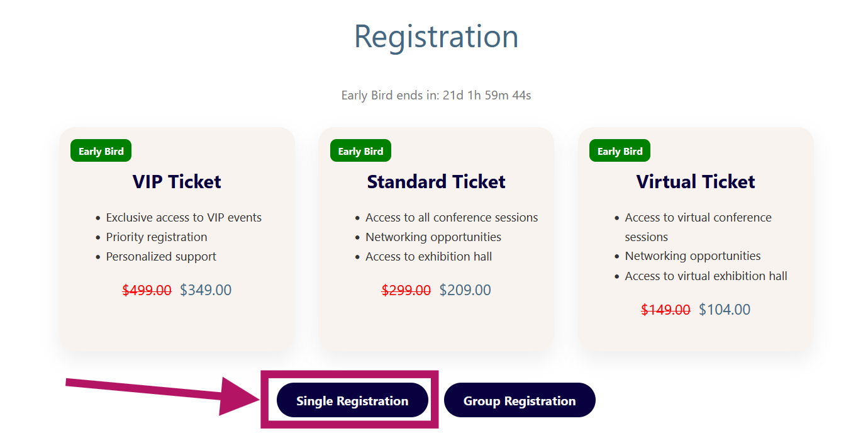Click "Personalized support" in VIP card
The image size is (868, 433).
tap(161, 257)
